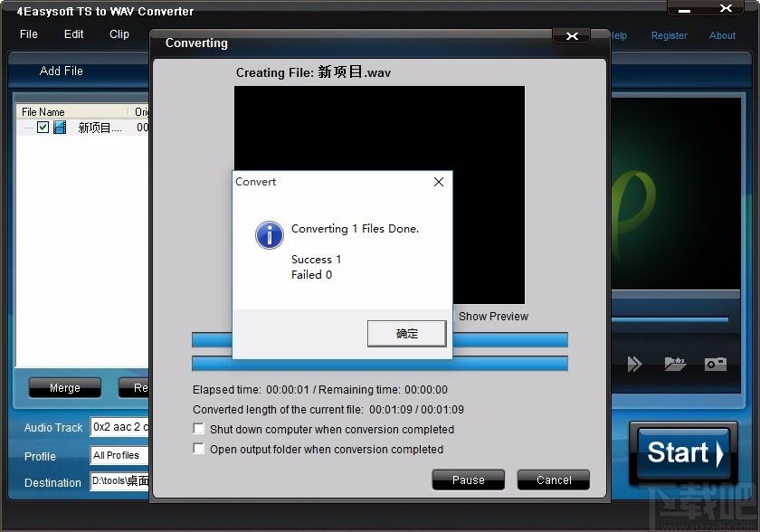The image size is (760, 532).
Task: Open the Edit menu
Action: click(x=73, y=34)
